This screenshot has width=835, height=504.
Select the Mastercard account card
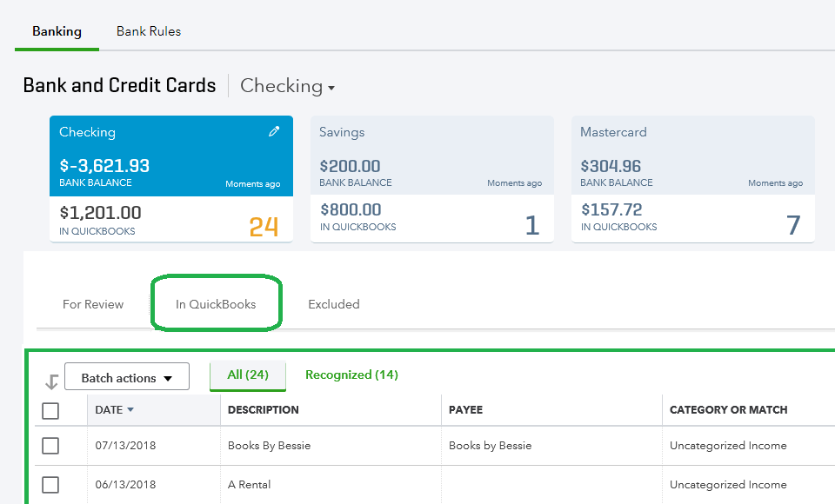pyautogui.click(x=692, y=179)
